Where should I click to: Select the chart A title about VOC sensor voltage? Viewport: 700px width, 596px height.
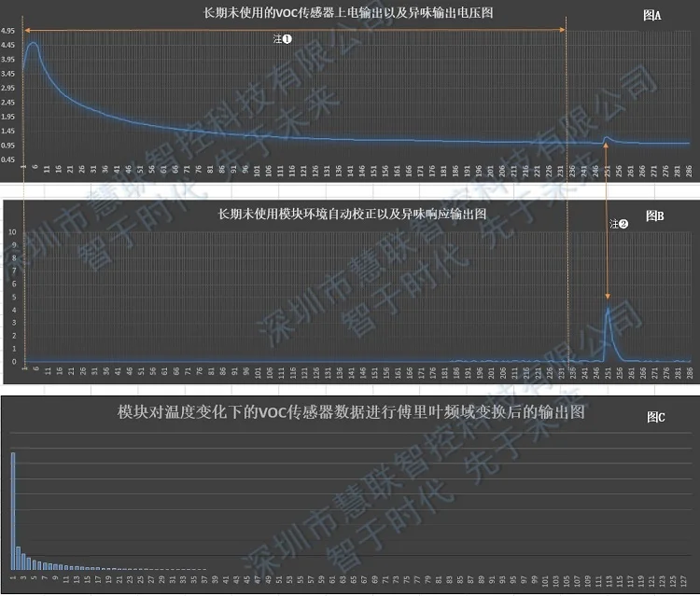coord(348,13)
